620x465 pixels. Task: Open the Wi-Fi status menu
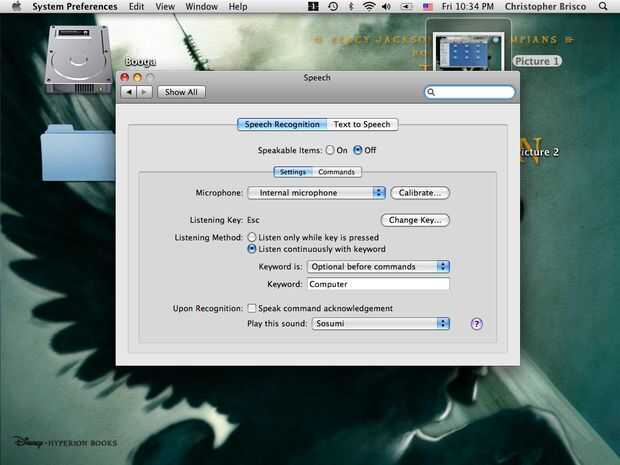[369, 6]
